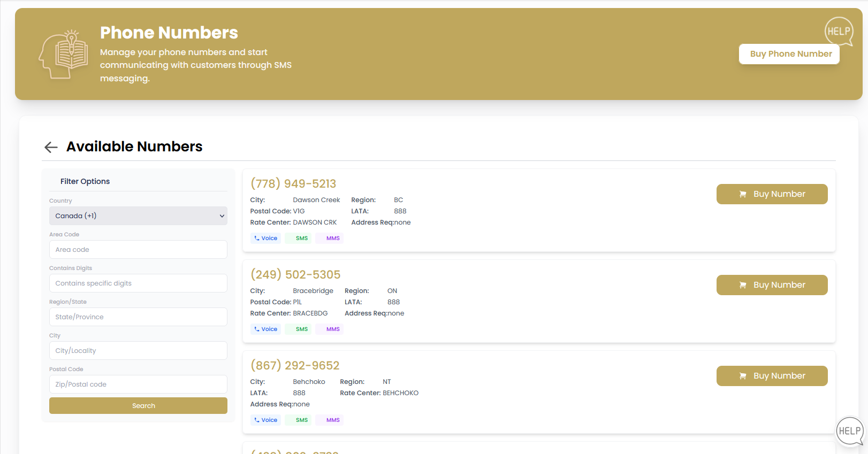The image size is (868, 454).
Task: Click the chevron on the Canada (+1) selector
Action: coord(222,216)
